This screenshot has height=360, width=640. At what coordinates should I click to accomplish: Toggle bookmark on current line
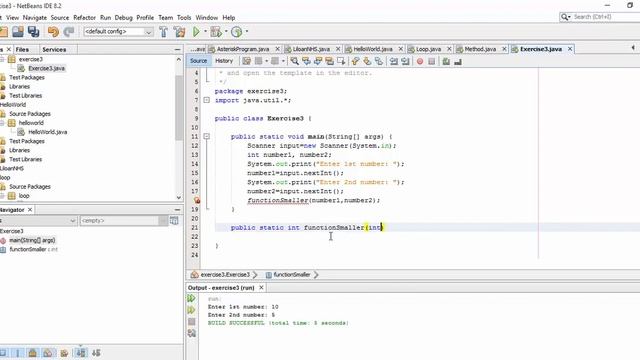point(379,61)
